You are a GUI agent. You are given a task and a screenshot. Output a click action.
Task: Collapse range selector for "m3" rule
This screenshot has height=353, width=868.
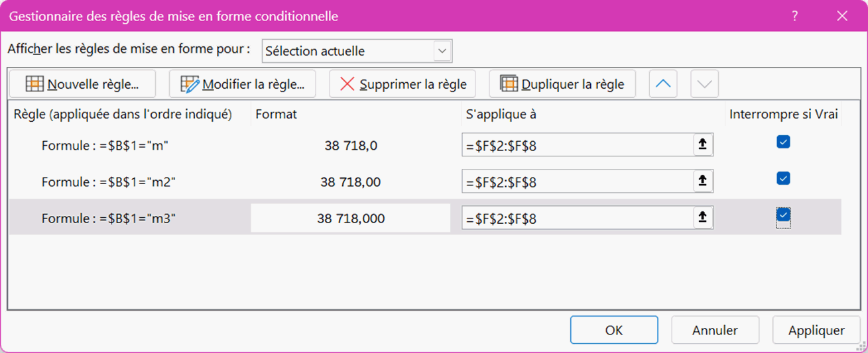(703, 218)
